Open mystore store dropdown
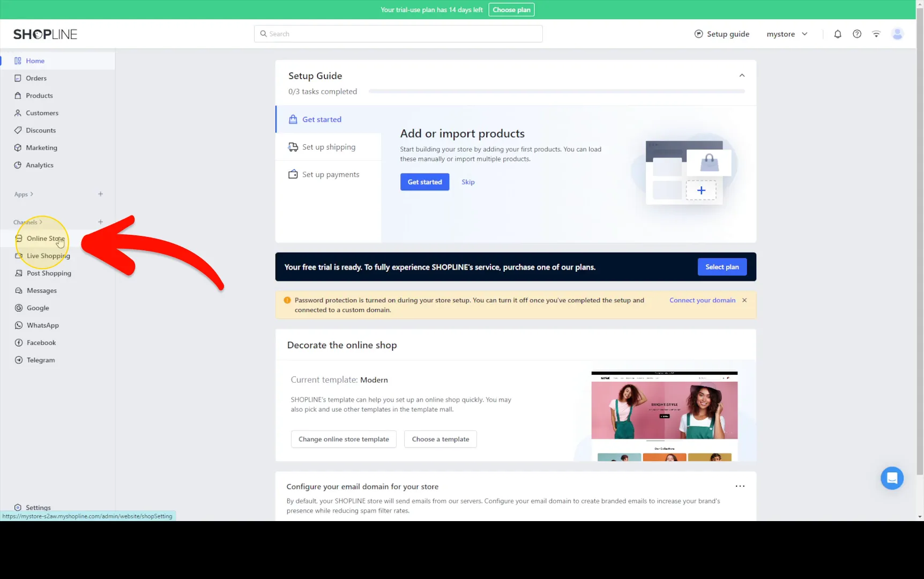 [x=787, y=34]
